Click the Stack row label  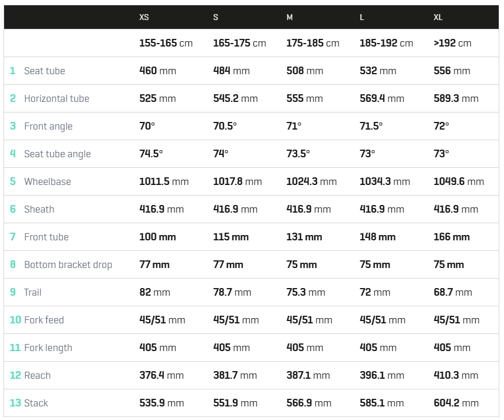tap(36, 403)
